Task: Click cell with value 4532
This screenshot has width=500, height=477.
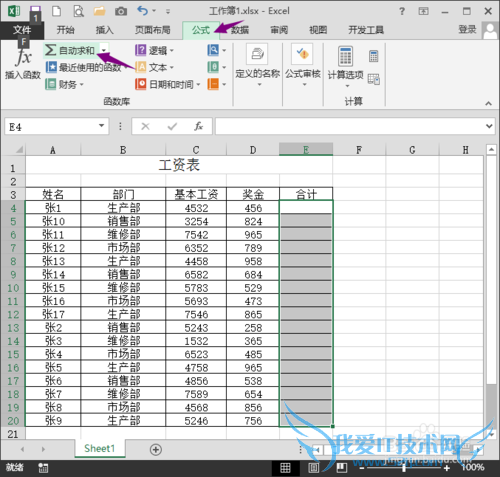Action: [196, 208]
